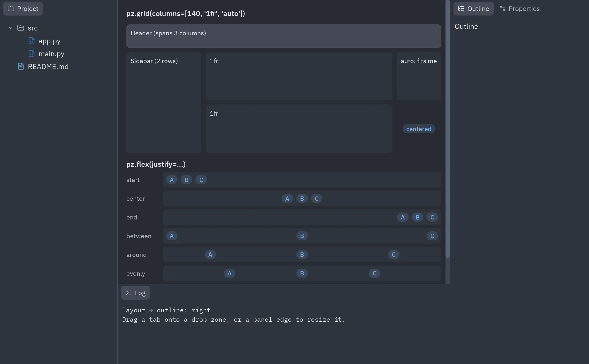Viewport: 589px width, 364px height.
Task: Switch to the Outline tab
Action: (473, 9)
